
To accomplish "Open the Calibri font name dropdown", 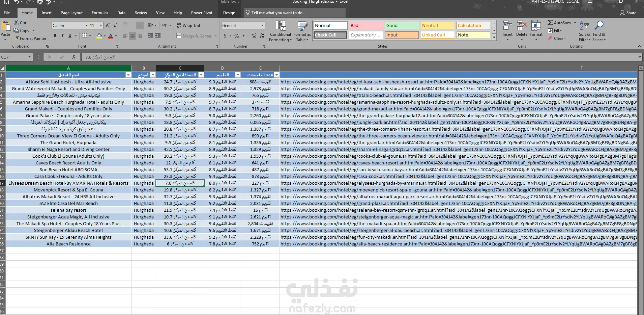I will 86,26.
